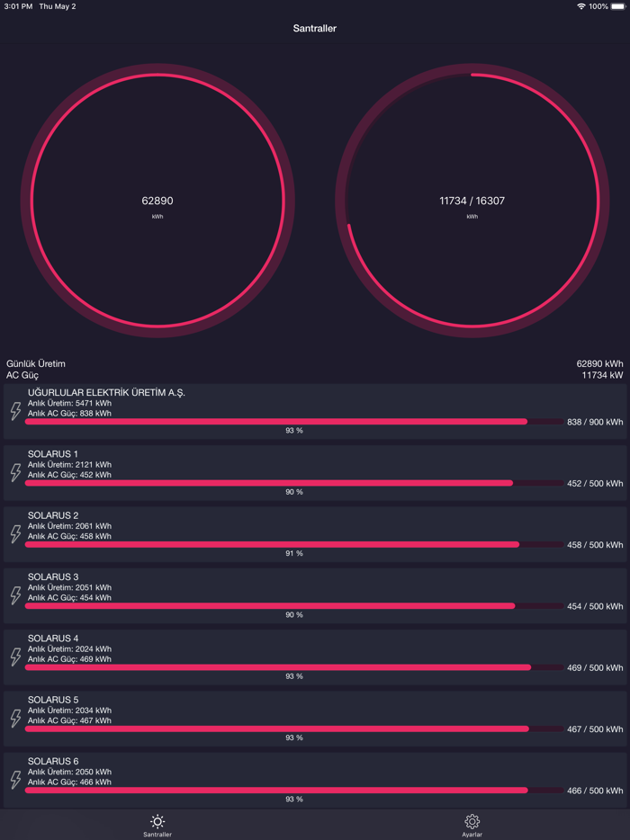Viewport: 630px width, 840px height.
Task: Tap lightning icon next to SOLARUS 6
Action: [16, 780]
